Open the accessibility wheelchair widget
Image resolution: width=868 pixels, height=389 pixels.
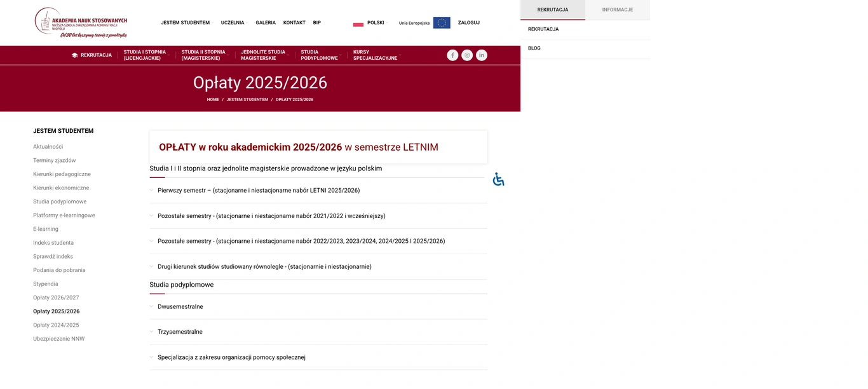[x=499, y=179]
